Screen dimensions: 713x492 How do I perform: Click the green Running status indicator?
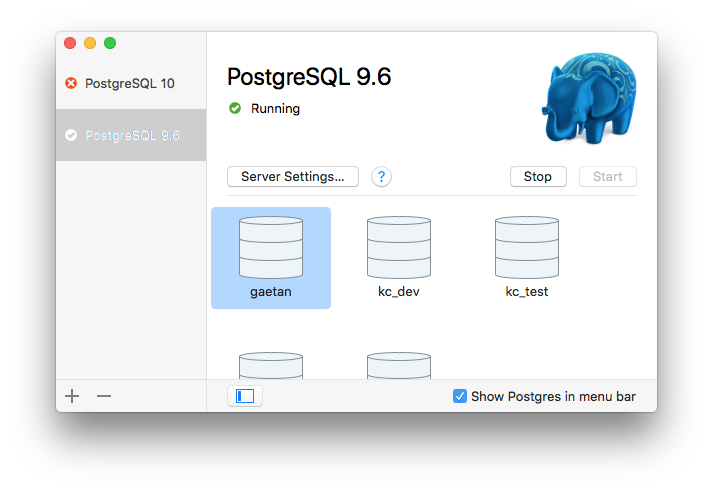[235, 108]
